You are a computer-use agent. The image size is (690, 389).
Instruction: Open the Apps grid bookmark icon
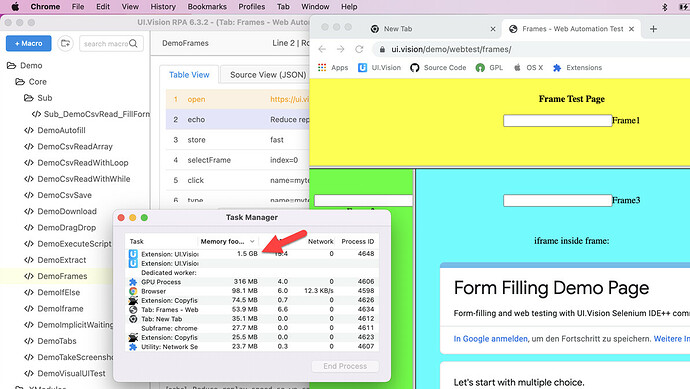click(x=322, y=67)
